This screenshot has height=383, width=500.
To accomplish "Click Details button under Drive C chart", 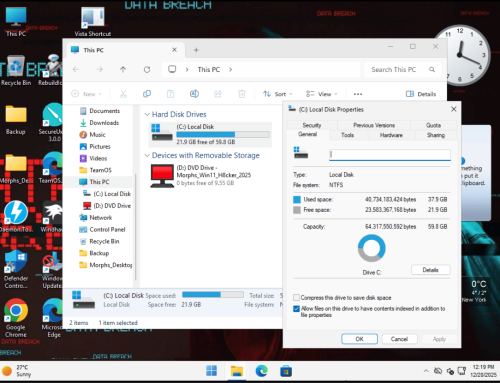I will [430, 270].
